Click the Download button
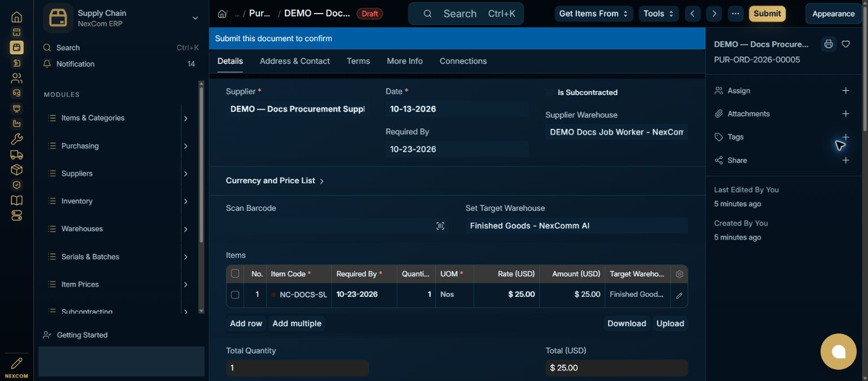 coord(627,323)
